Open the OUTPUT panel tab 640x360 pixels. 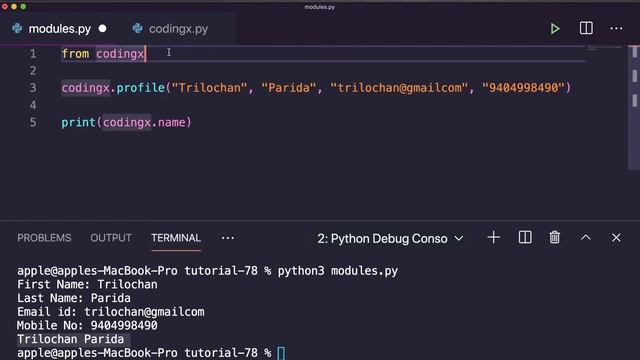(x=111, y=238)
